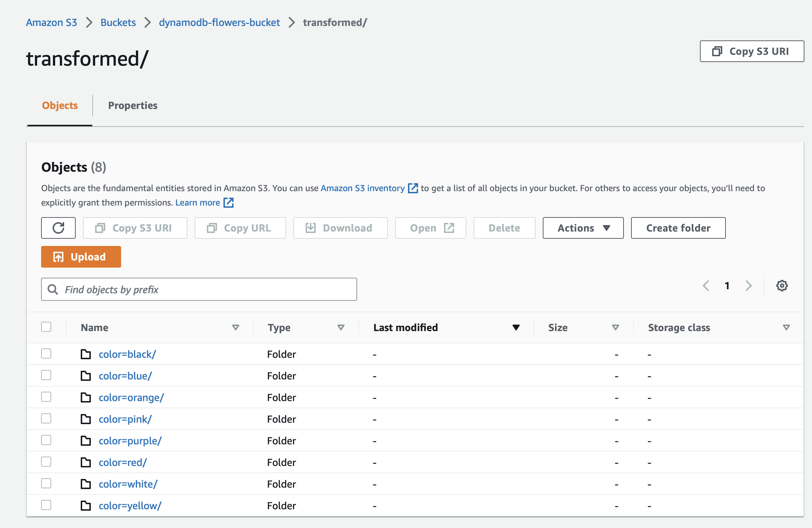Screen dimensions: 812x528
Task: Open the Amazon S3 inventory external link icon
Action: tap(413, 188)
